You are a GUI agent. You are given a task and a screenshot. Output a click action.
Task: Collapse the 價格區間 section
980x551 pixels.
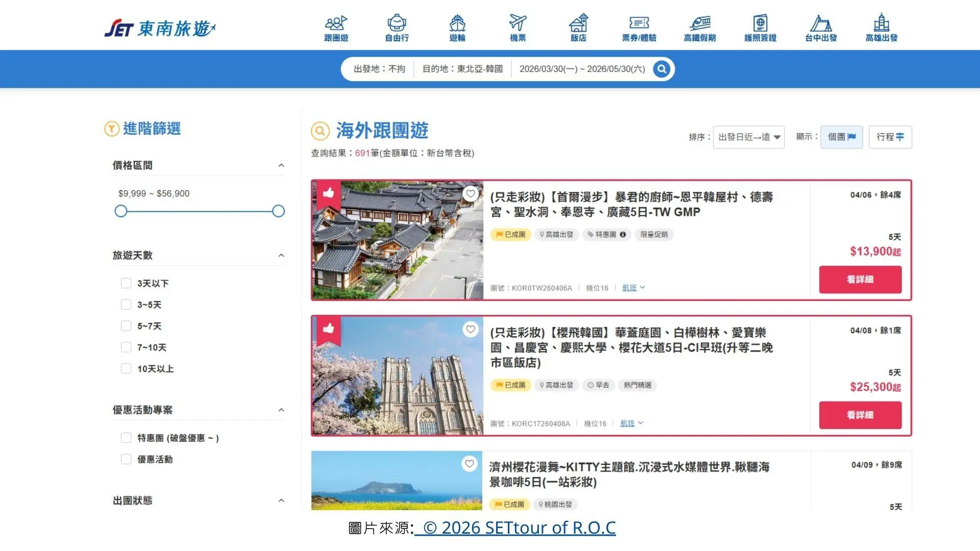[x=281, y=165]
